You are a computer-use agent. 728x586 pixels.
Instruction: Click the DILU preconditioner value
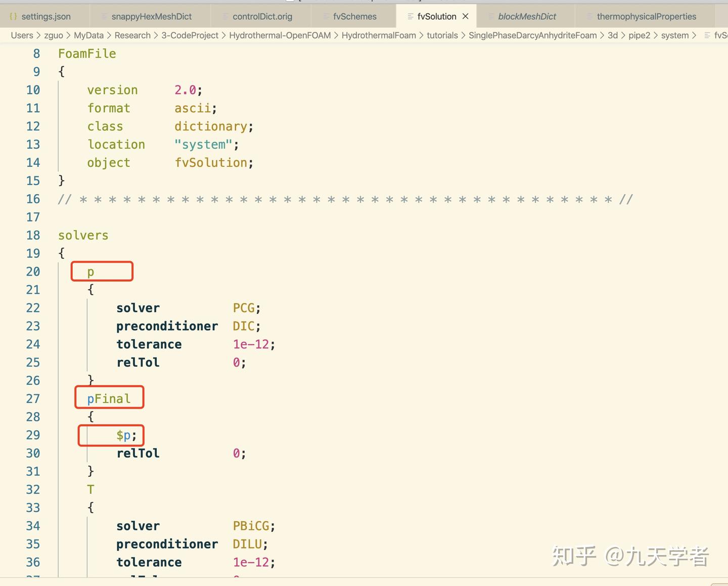pyautogui.click(x=247, y=544)
